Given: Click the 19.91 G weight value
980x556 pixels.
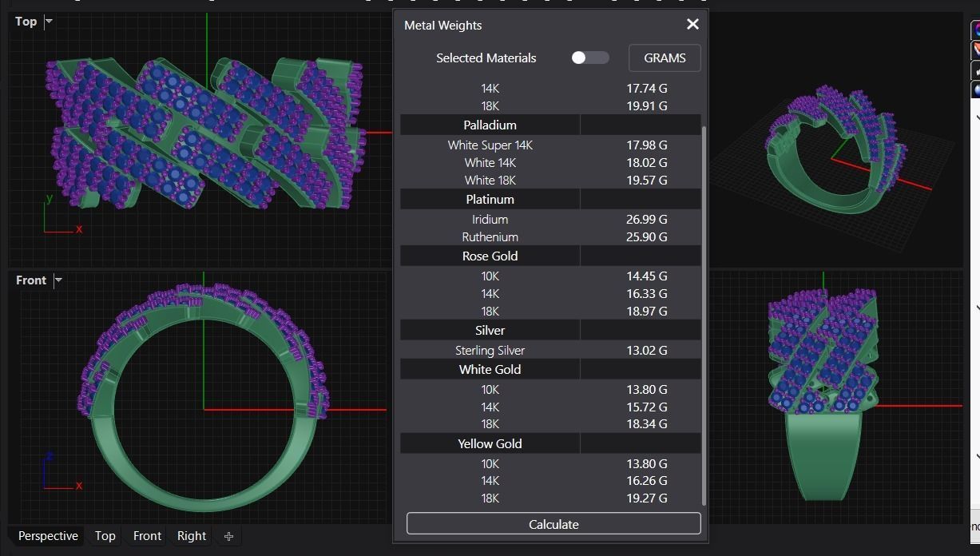Looking at the screenshot, I should [646, 106].
